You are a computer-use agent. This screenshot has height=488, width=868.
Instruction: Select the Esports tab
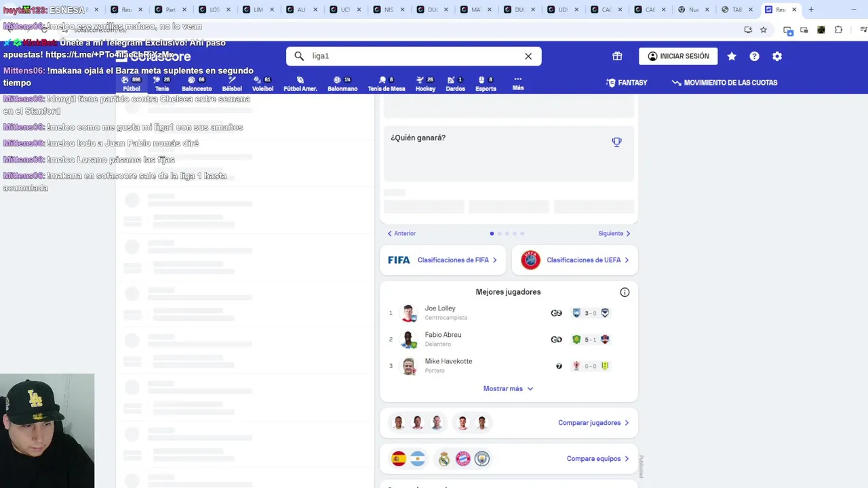[486, 84]
